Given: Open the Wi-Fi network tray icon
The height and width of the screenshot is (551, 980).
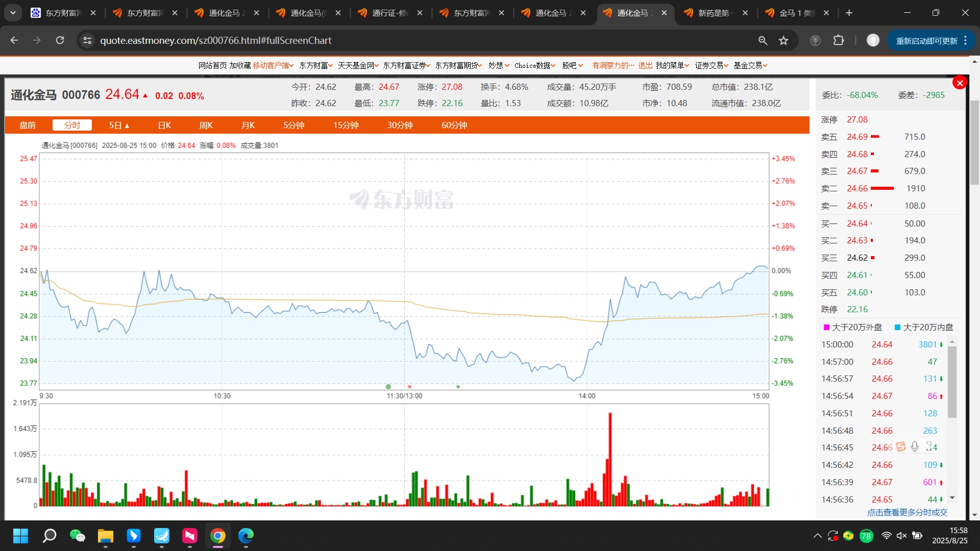Looking at the screenshot, I should click(x=887, y=536).
